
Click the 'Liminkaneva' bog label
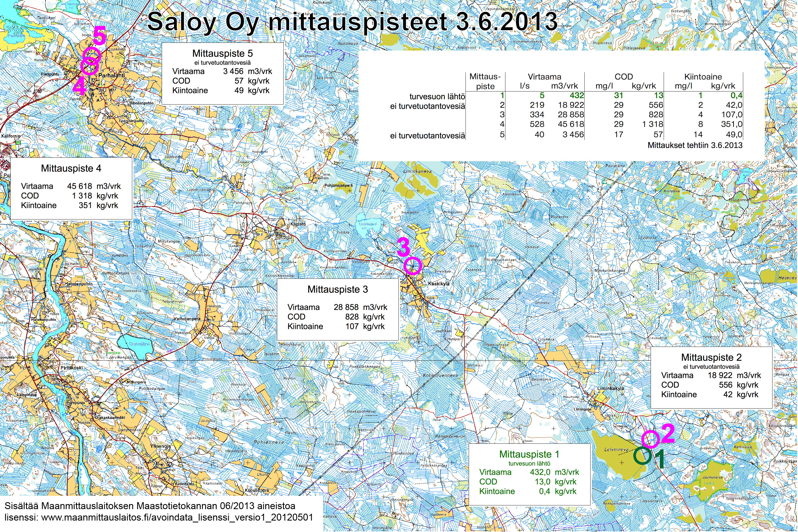[x=417, y=171]
